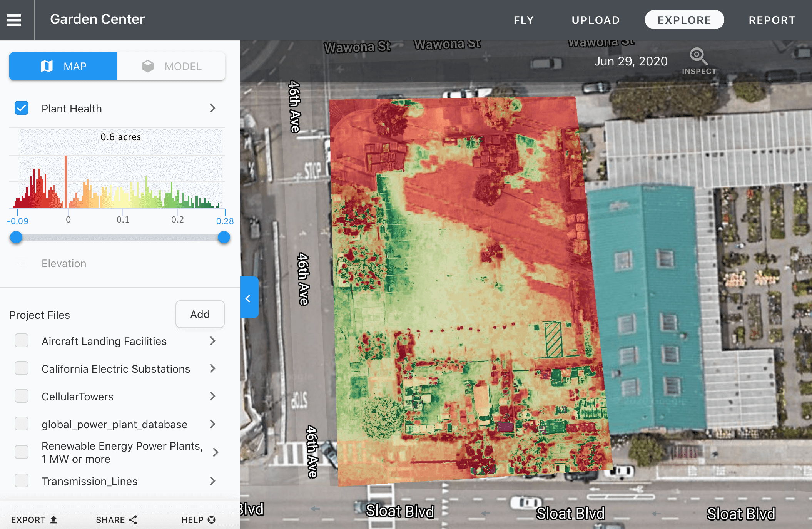Expand the Plant Health layer settings
The width and height of the screenshot is (812, 529).
(214, 109)
